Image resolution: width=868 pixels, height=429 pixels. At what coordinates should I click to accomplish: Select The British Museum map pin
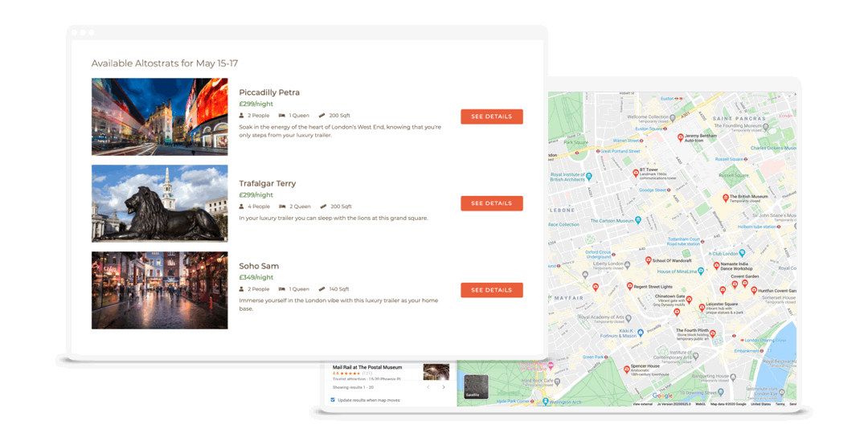point(725,198)
